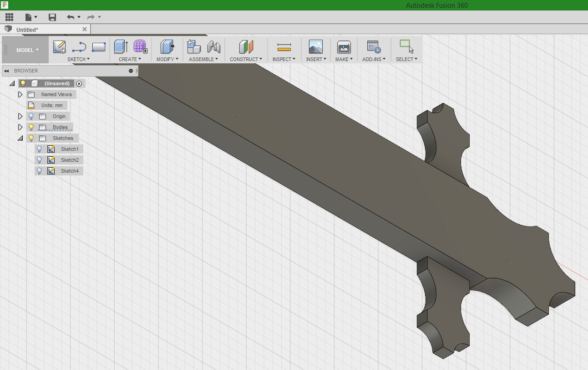
Task: Open the SELECT menu
Action: pyautogui.click(x=406, y=59)
